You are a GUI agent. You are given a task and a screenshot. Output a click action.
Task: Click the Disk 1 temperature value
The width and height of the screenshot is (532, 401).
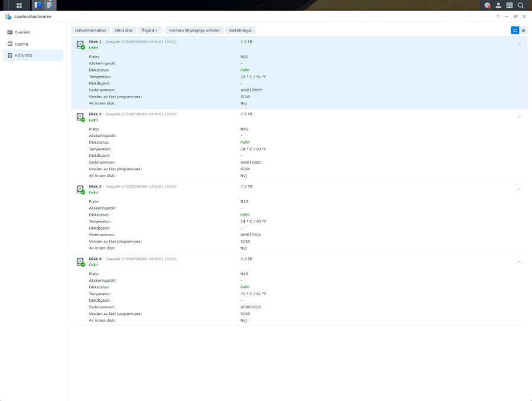[254, 77]
